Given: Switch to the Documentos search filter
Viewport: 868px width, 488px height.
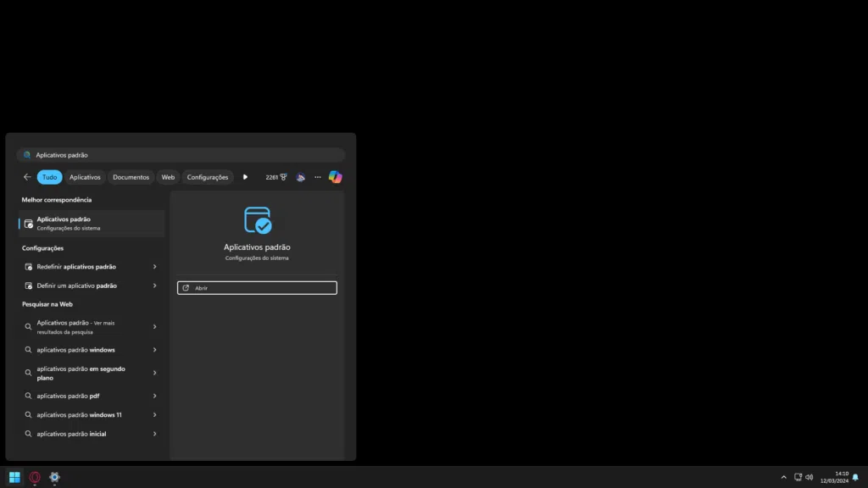Looking at the screenshot, I should click(131, 177).
